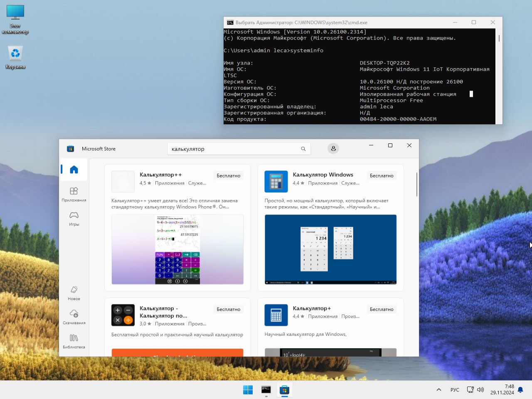
Task: Open Скачивания downloads section
Action: (x=74, y=317)
